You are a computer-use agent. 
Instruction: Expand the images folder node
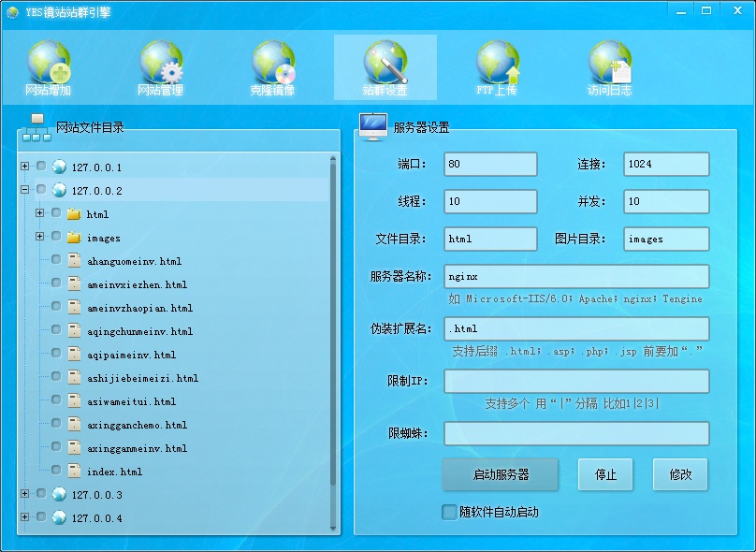pos(39,236)
